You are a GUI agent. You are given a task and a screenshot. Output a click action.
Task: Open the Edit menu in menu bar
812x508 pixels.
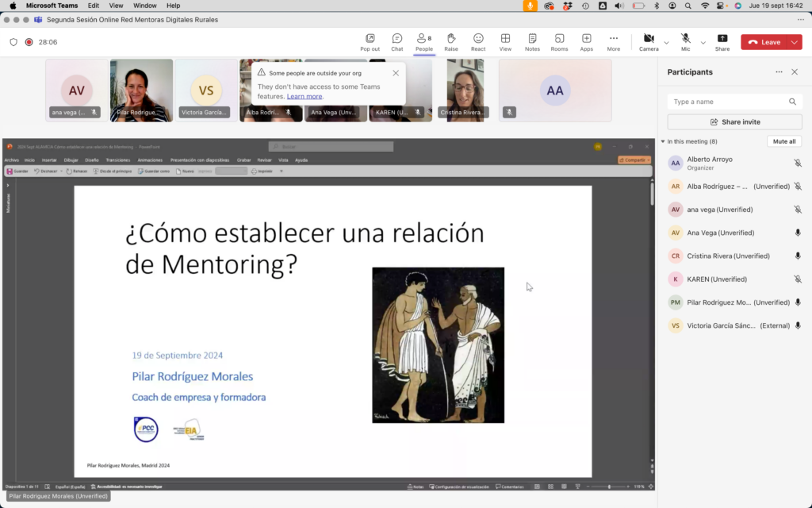click(x=94, y=6)
